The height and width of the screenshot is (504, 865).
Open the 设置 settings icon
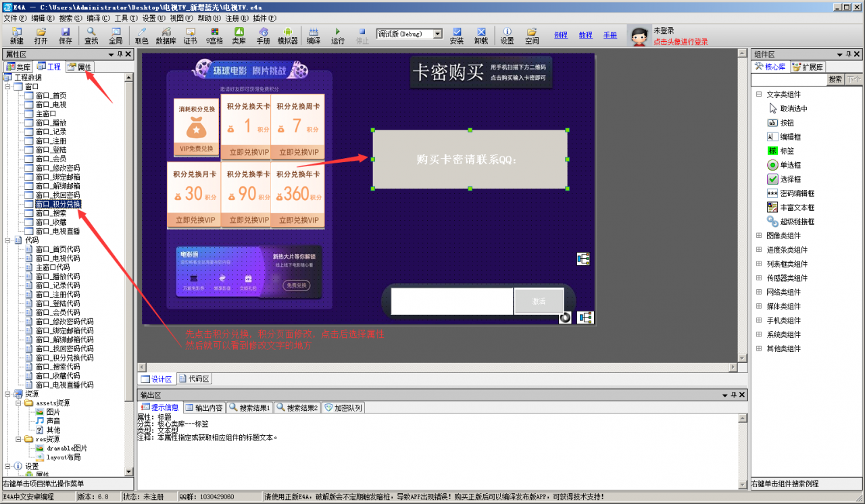[508, 34]
